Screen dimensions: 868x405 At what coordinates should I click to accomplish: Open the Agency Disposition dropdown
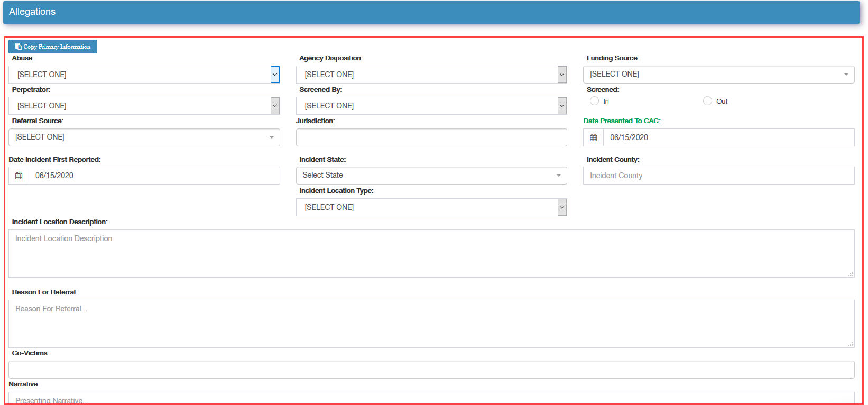tap(431, 75)
